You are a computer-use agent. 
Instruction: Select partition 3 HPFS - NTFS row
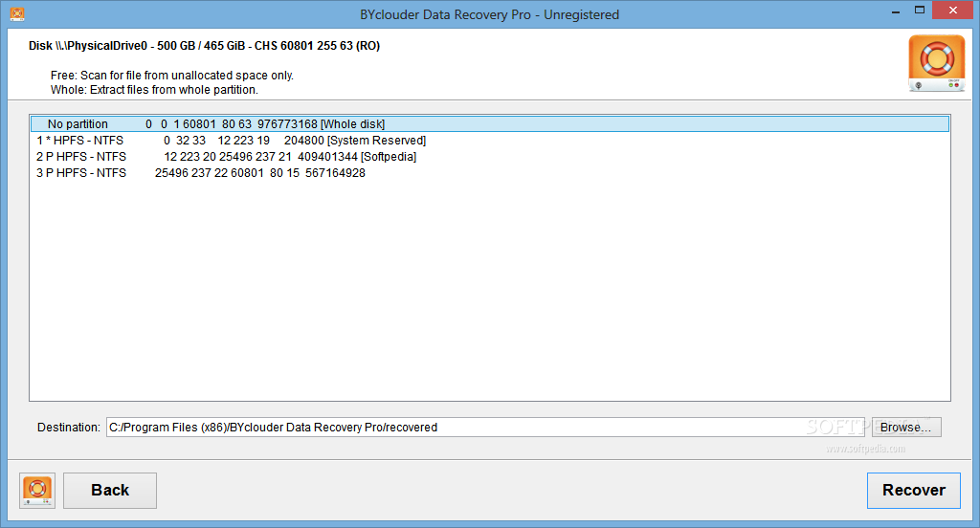point(490,172)
